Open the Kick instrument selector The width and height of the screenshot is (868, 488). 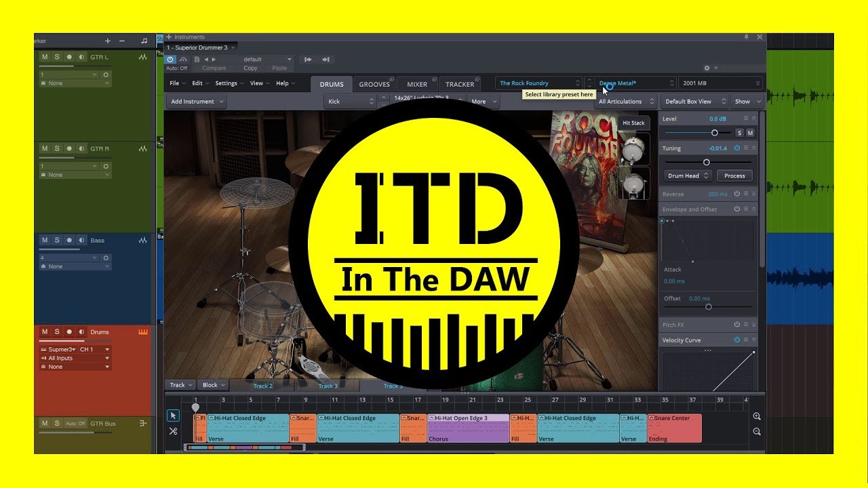350,102
